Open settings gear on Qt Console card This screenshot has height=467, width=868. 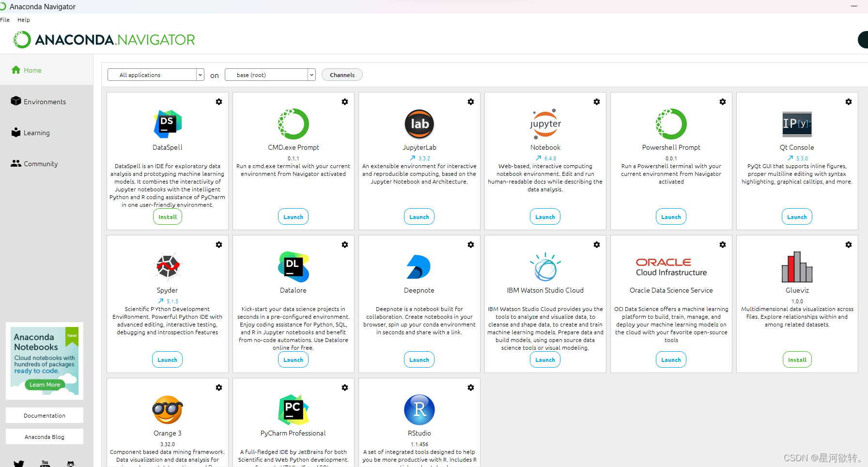[x=849, y=102]
